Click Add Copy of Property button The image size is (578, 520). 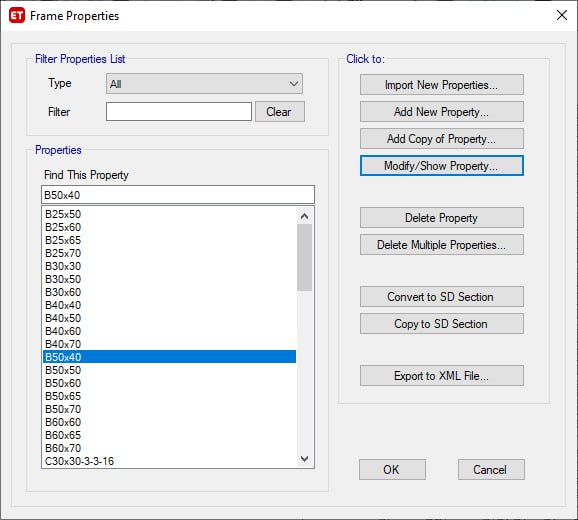442,139
